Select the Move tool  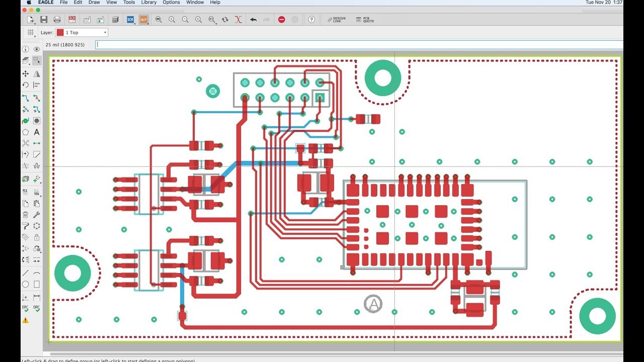pos(26,74)
